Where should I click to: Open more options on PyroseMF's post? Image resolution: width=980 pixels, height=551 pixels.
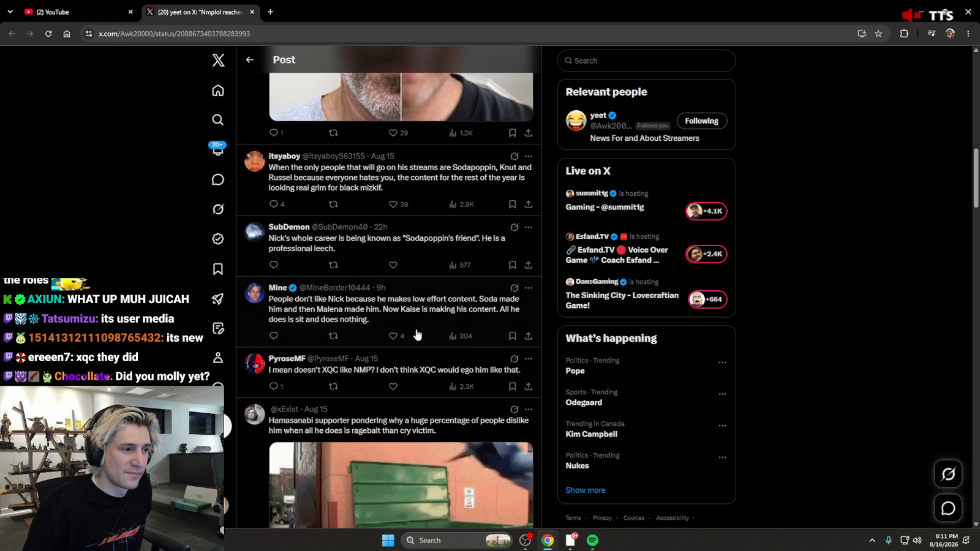point(529,359)
